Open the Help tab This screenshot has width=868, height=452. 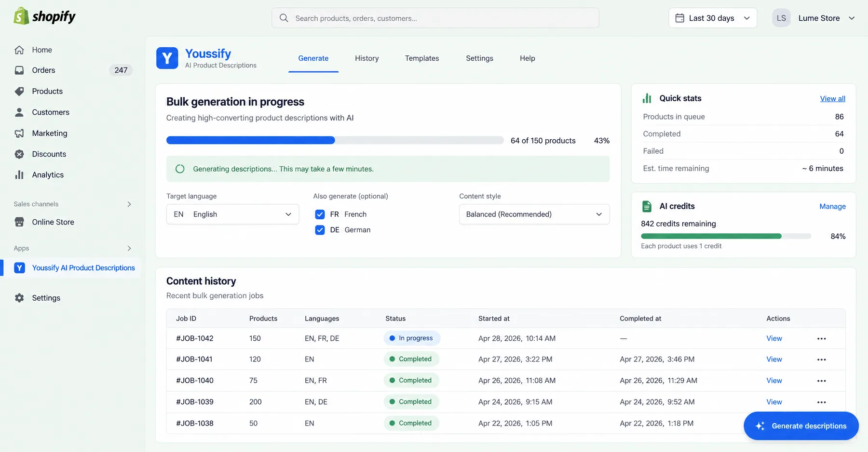tap(528, 58)
